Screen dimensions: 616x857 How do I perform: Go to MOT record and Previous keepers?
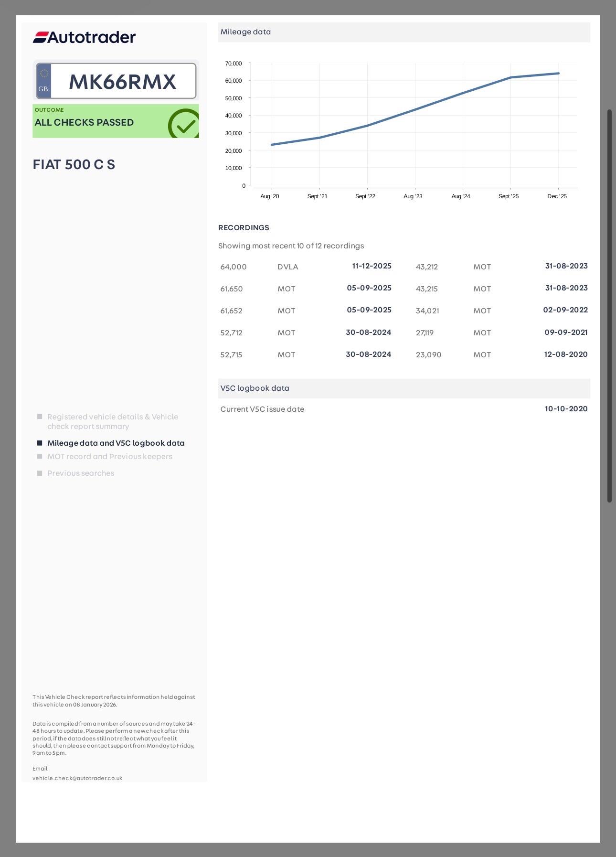click(x=109, y=457)
